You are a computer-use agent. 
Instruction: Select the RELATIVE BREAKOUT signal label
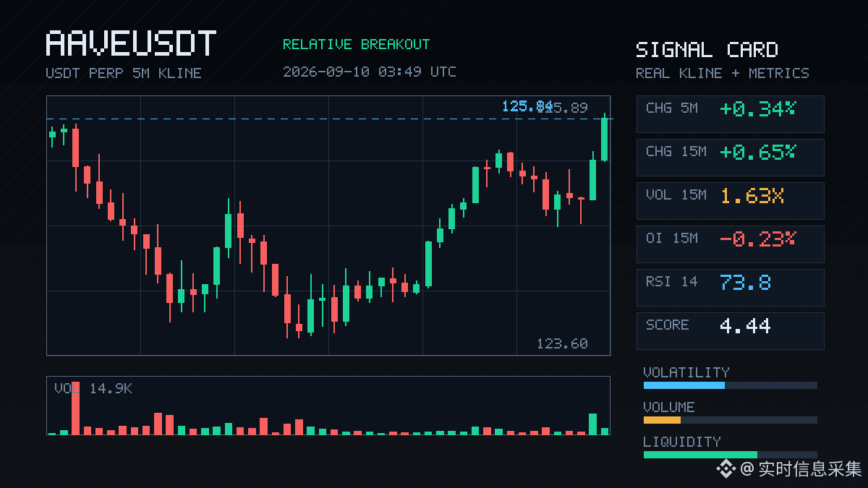356,44
